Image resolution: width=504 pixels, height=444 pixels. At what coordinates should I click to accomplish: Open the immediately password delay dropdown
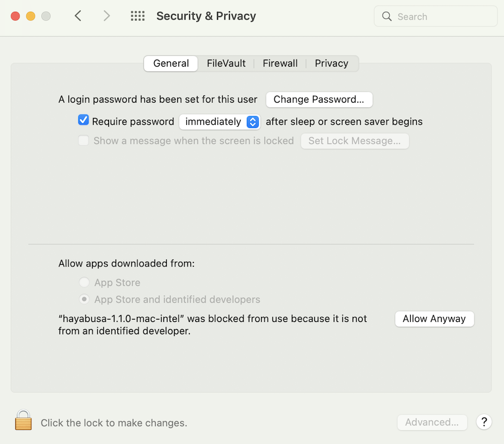click(219, 122)
